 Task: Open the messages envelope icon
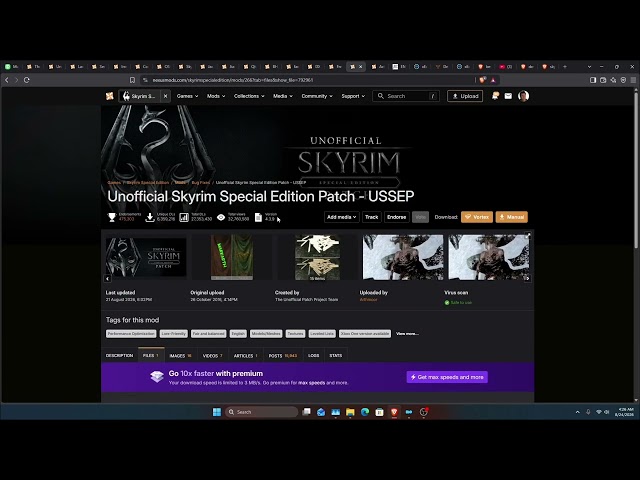point(508,96)
